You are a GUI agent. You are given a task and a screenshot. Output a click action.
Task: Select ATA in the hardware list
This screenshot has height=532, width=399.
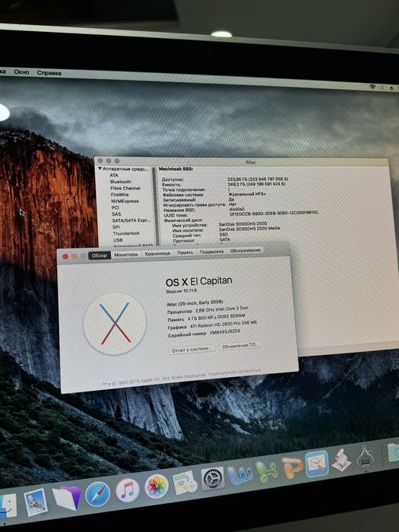coord(114,175)
